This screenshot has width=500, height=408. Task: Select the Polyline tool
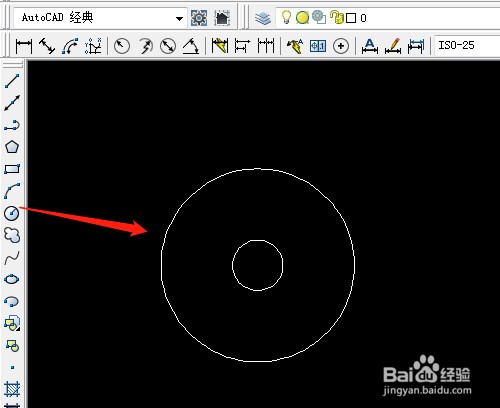pyautogui.click(x=12, y=125)
